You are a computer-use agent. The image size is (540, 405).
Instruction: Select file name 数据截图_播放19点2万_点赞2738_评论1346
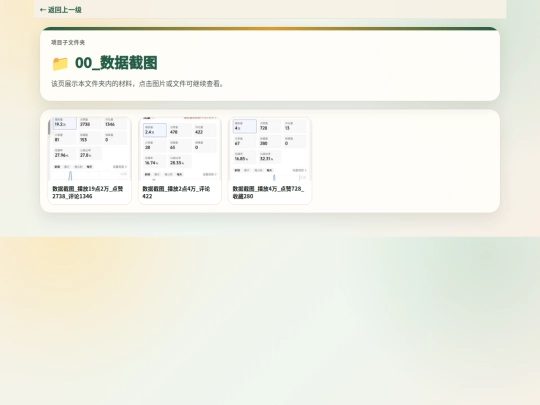(88, 193)
